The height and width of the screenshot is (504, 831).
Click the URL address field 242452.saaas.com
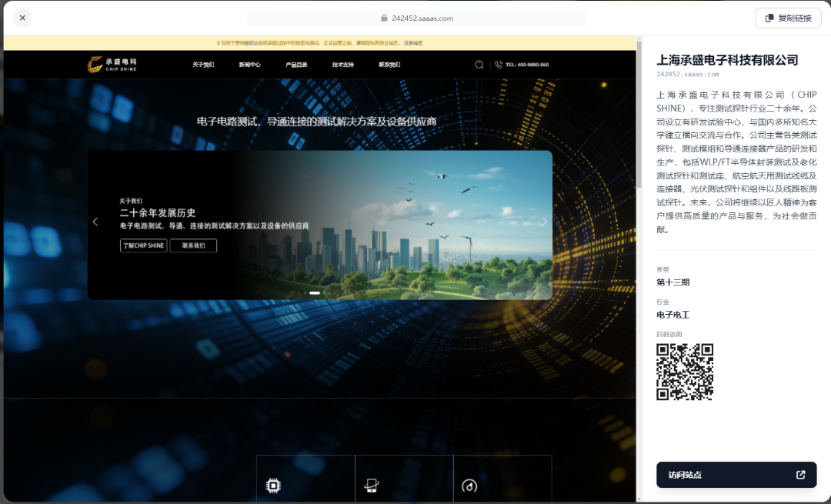pos(416,18)
